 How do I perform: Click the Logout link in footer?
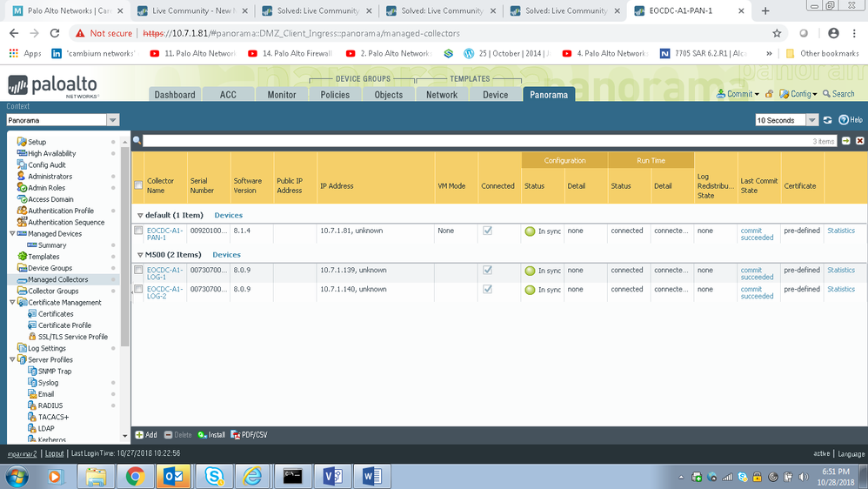54,453
